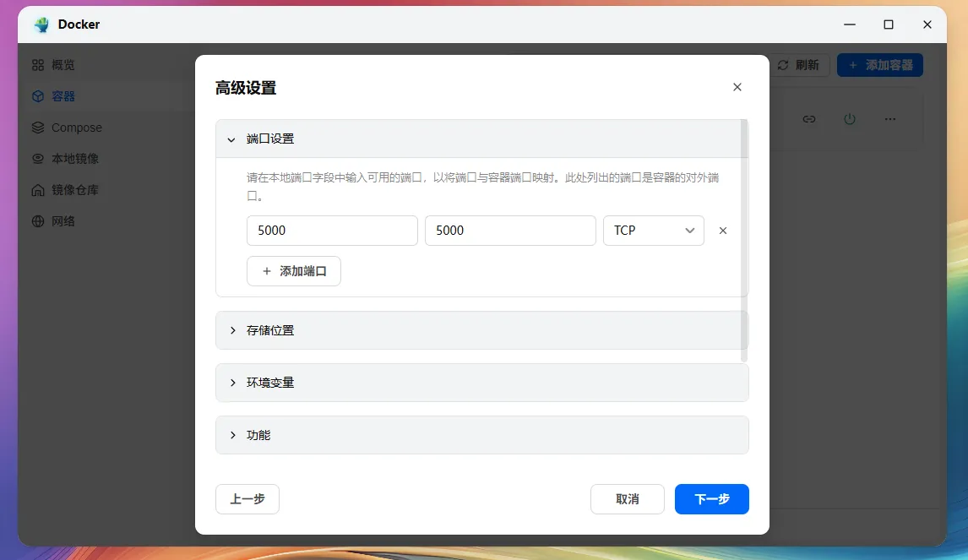Open the three-dot more options menu
The image size is (968, 560).
point(890,119)
